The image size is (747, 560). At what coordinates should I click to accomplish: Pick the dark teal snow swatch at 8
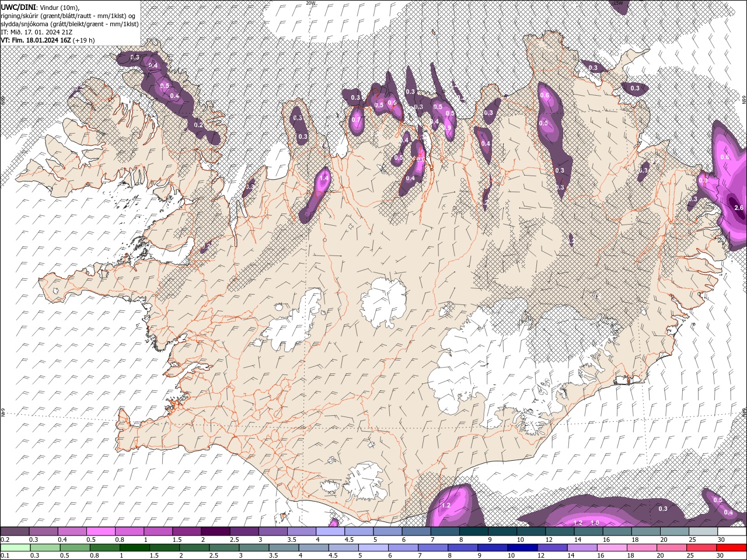474,531
